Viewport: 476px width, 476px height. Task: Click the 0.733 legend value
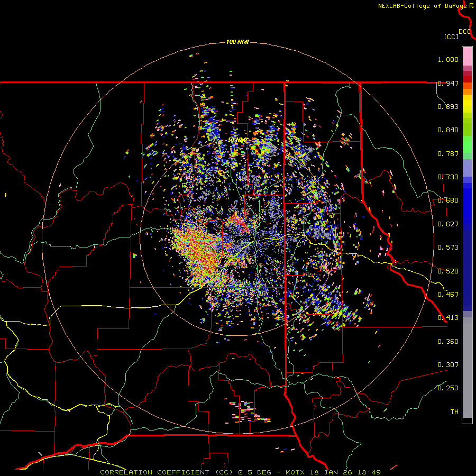click(x=448, y=177)
